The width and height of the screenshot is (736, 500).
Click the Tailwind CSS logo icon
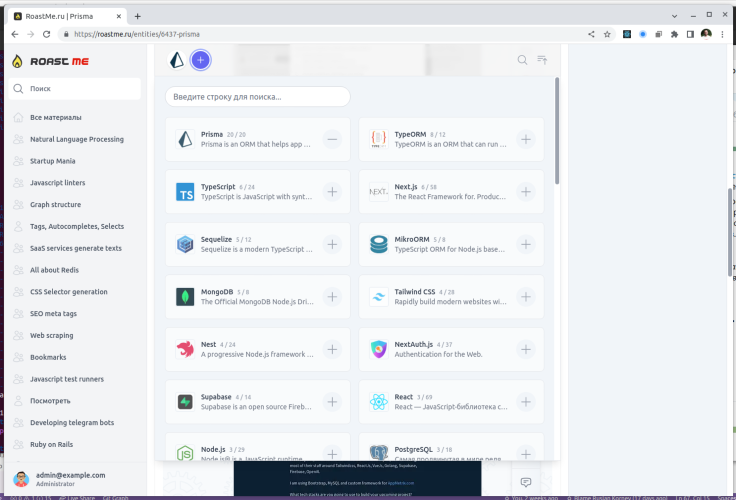(379, 297)
